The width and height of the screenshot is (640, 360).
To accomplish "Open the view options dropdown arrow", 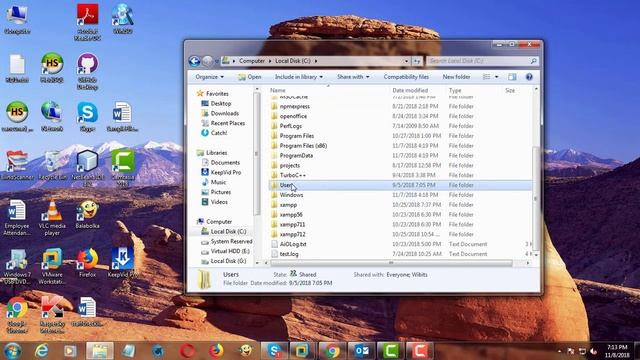I will 496,77.
